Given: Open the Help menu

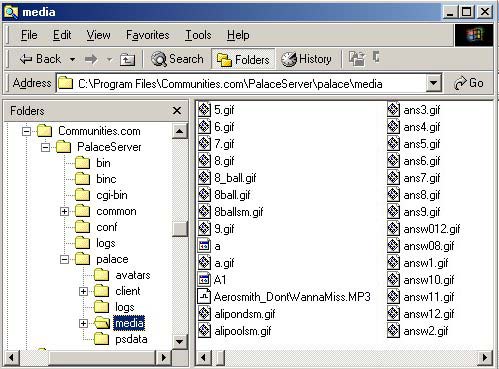Looking at the screenshot, I should coord(238,35).
